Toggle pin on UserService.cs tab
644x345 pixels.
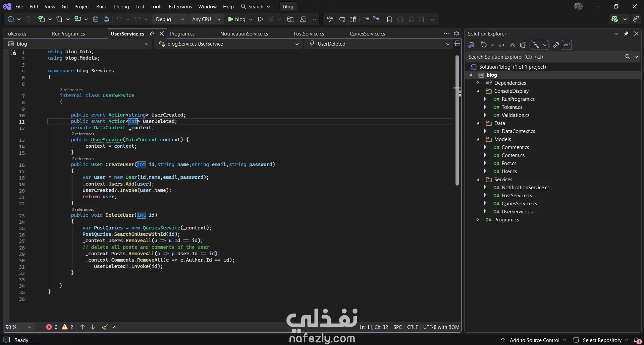pos(152,33)
